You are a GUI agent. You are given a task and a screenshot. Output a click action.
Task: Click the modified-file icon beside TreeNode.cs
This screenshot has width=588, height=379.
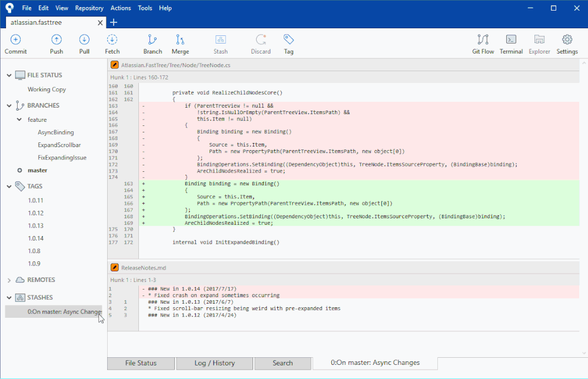(x=115, y=65)
